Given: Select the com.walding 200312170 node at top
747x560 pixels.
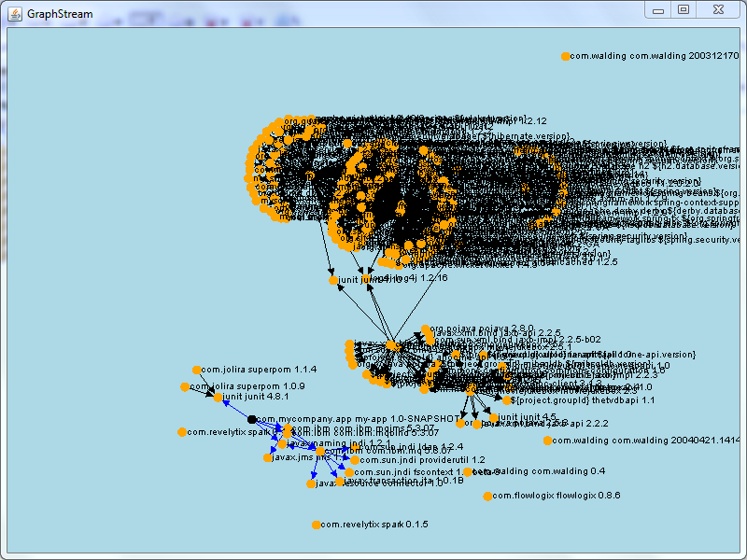Looking at the screenshot, I should 565,56.
